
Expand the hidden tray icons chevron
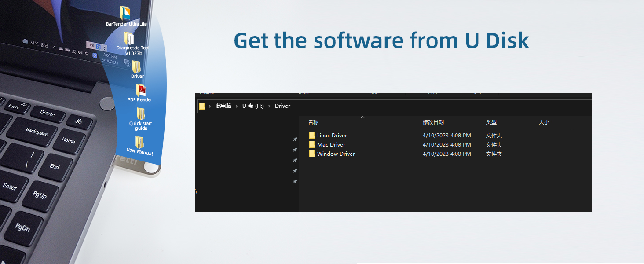coord(55,48)
